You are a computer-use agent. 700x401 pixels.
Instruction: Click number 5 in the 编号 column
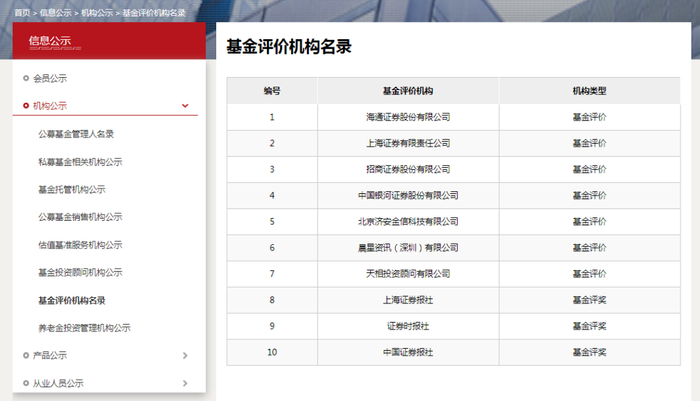272,221
